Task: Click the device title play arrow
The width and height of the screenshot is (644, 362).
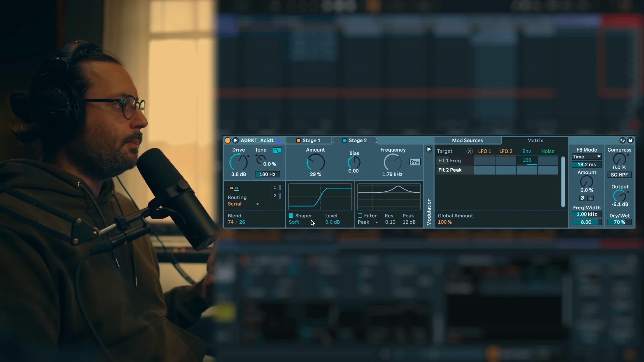Action: 235,140
